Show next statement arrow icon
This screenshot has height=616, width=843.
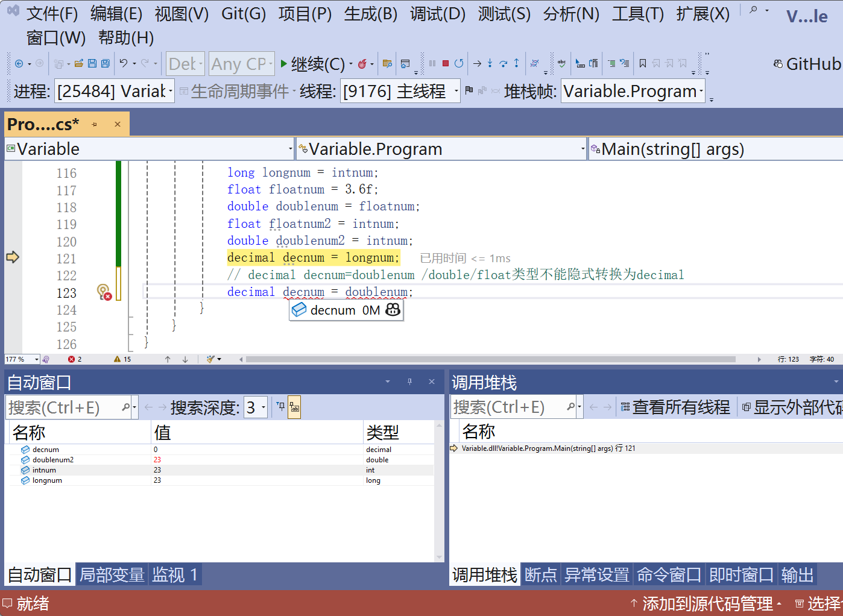(x=478, y=63)
